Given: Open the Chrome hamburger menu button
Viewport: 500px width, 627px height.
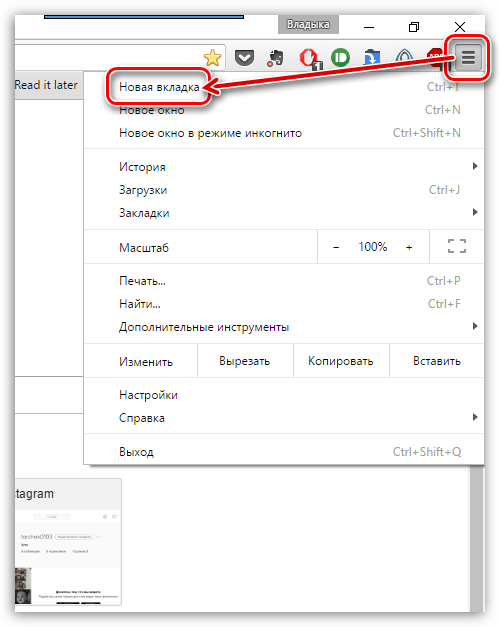Looking at the screenshot, I should point(468,58).
